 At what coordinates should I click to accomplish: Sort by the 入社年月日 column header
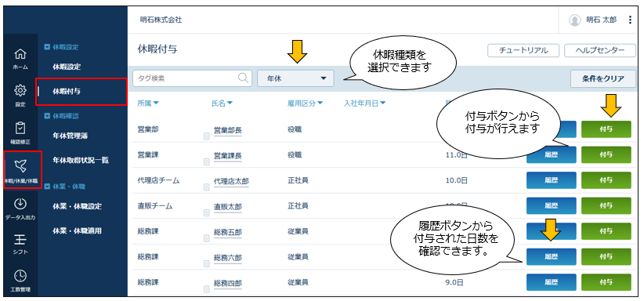tap(365, 103)
